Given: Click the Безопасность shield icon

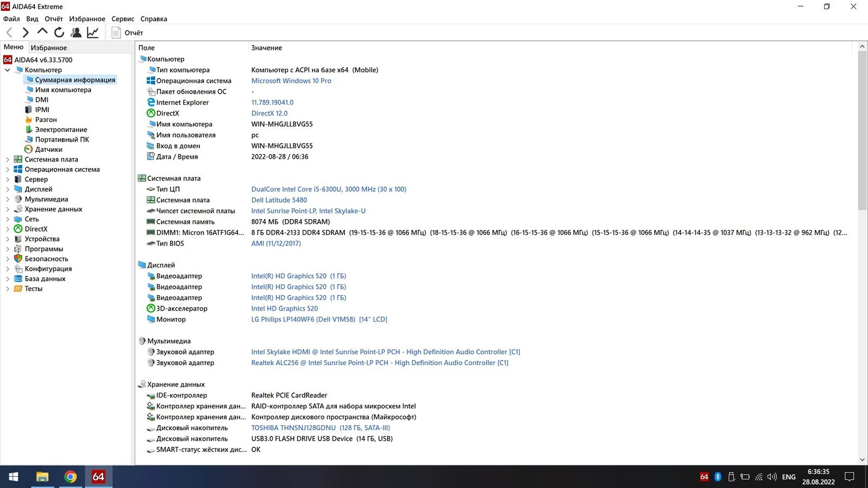Looking at the screenshot, I should click(18, 259).
